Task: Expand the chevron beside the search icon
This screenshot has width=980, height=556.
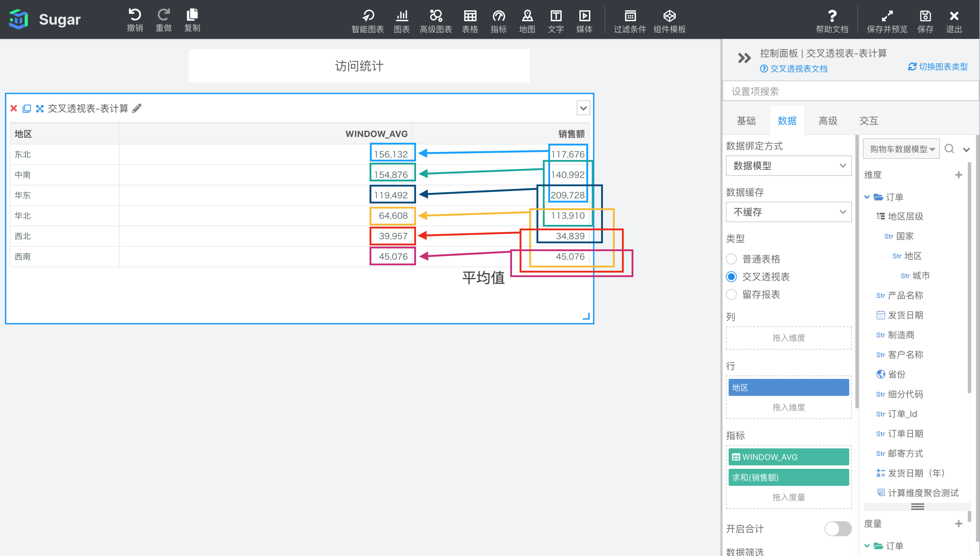Action: 966,150
